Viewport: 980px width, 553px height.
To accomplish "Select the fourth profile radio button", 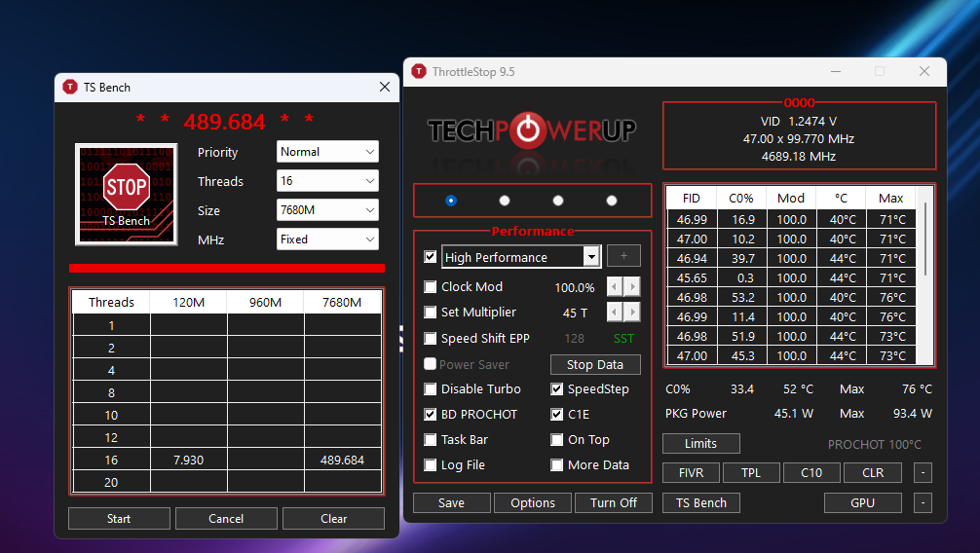I will [612, 201].
